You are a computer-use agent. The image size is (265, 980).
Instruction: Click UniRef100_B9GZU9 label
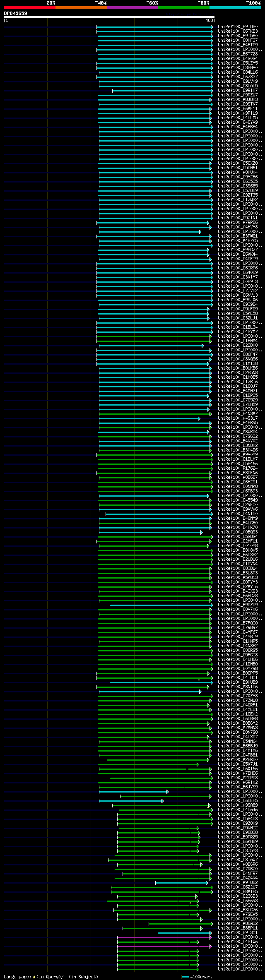point(238,605)
